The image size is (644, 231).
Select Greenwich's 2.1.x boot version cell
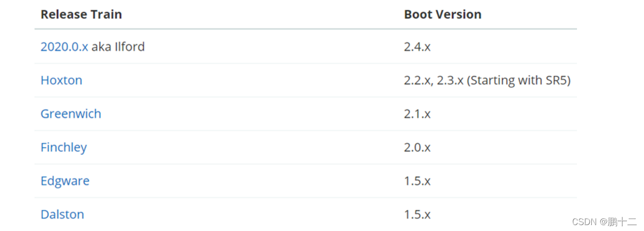click(417, 114)
